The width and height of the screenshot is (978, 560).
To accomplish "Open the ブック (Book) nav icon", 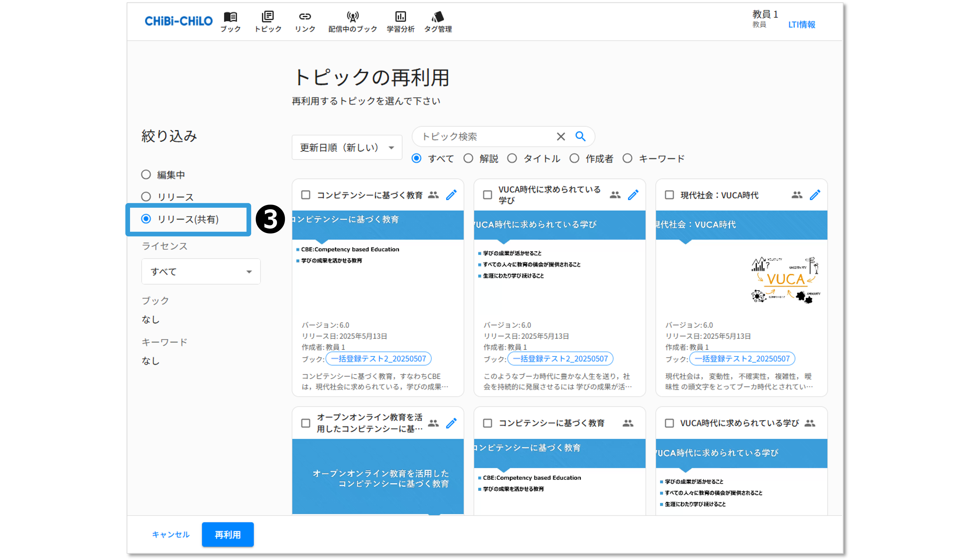I will click(230, 17).
